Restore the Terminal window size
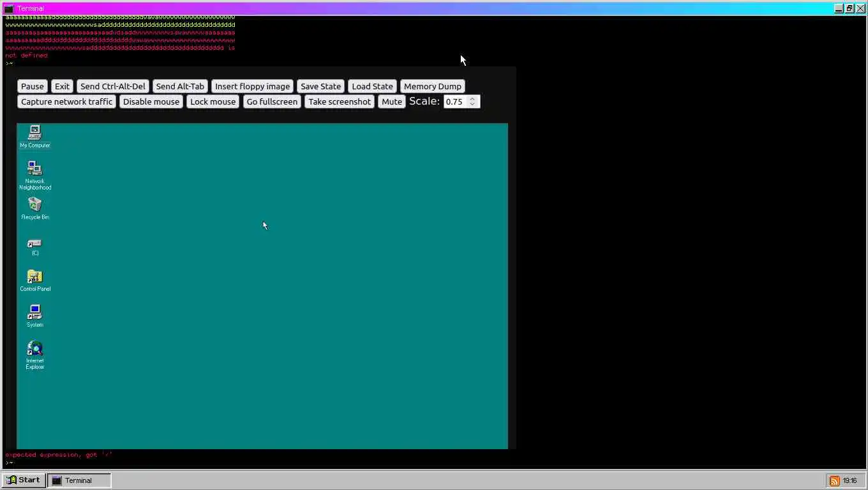The height and width of the screenshot is (490, 868). click(x=849, y=9)
